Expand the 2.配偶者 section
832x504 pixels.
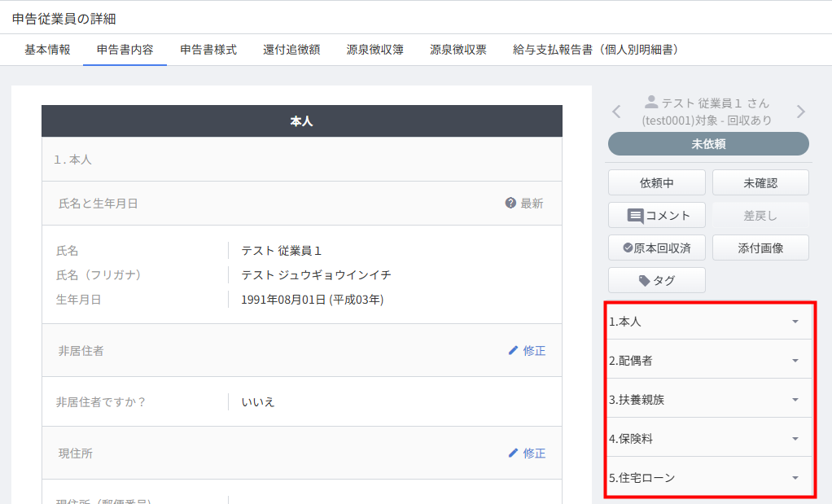pyautogui.click(x=709, y=361)
